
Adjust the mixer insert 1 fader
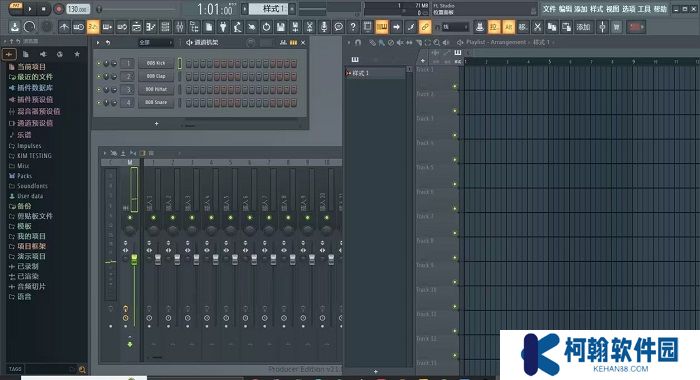(x=158, y=259)
